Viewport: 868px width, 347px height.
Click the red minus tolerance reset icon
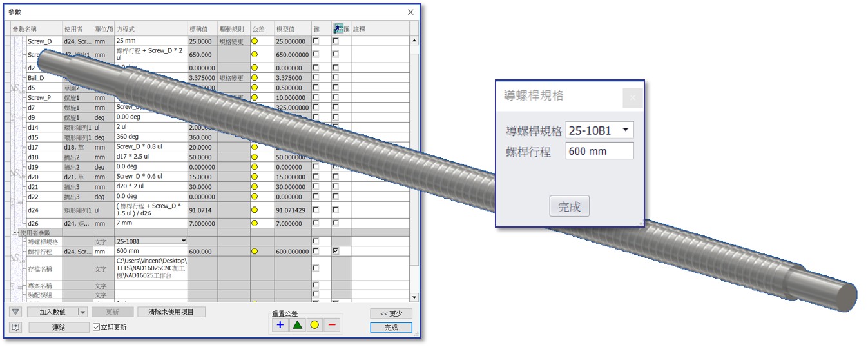tap(332, 325)
